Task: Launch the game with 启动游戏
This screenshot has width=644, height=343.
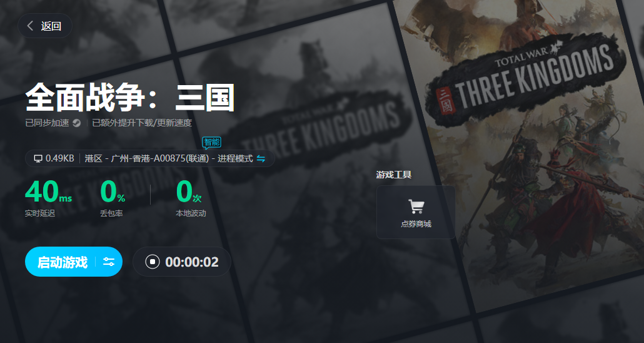Action: pos(63,262)
